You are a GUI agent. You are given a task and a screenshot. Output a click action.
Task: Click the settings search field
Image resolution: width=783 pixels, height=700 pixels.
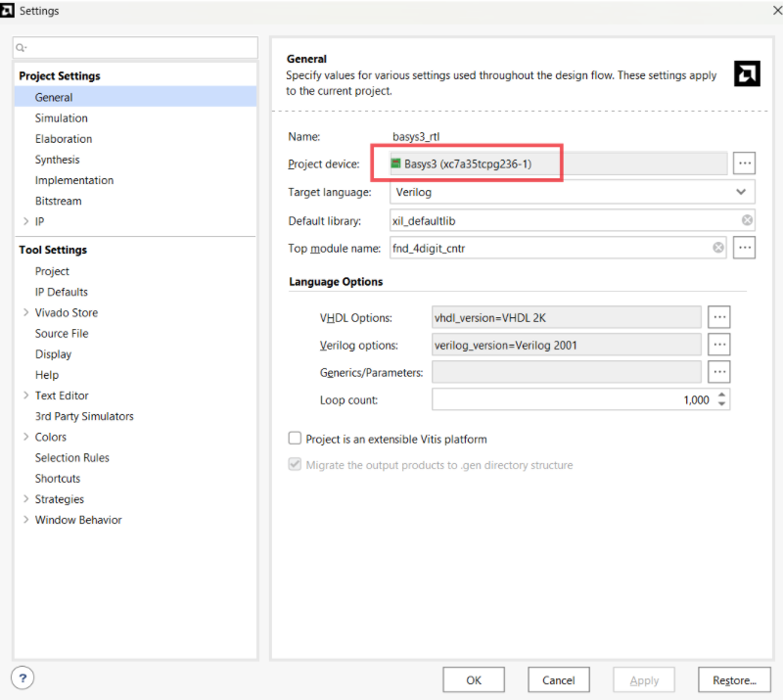(x=135, y=48)
